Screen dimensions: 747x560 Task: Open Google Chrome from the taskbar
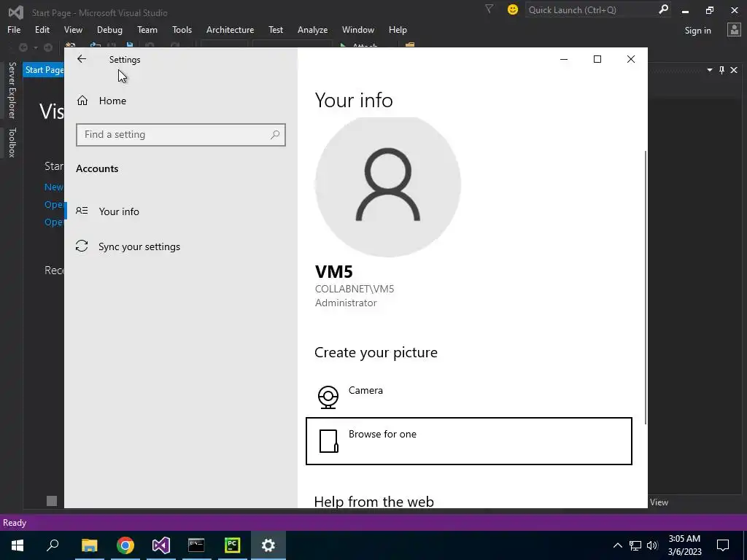coord(125,545)
